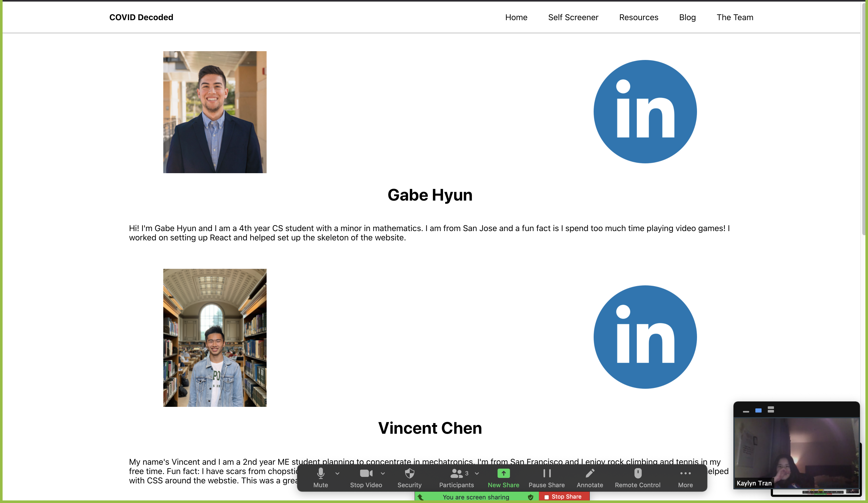Switch video panel to stacked view
This screenshot has width=868, height=503.
[771, 410]
